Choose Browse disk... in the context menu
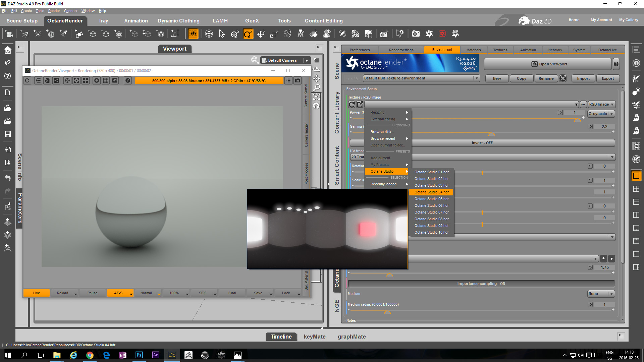Screen dimensions: 644x362 (382, 132)
